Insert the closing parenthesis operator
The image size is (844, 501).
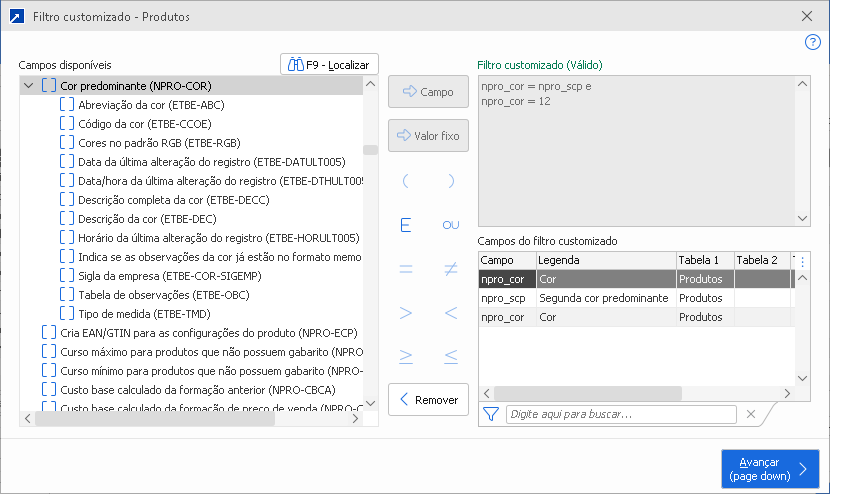click(x=451, y=181)
